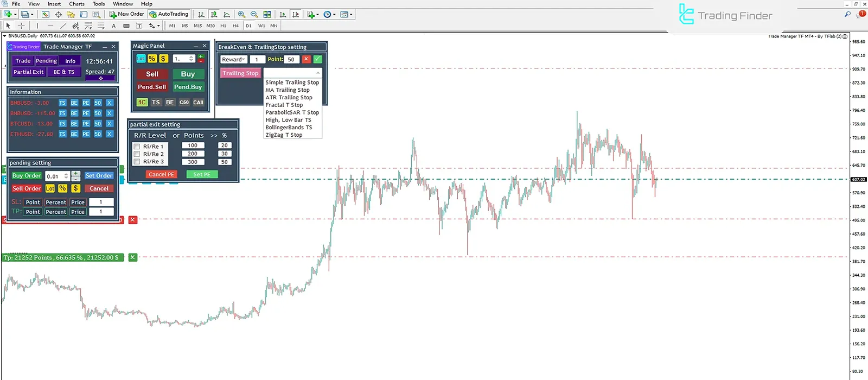Open the profiles dropdown arrow
Screen dimensions: 868x380
(x=32, y=15)
